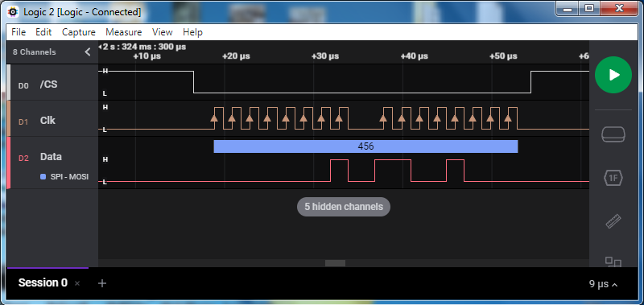Click the Logic 2 app icon in title bar
This screenshot has height=305, width=644.
[14, 11]
